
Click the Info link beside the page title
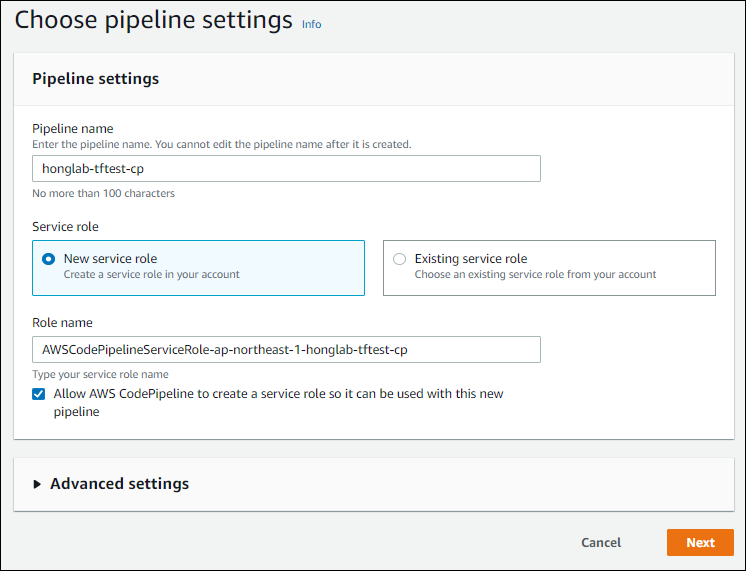pyautogui.click(x=312, y=24)
